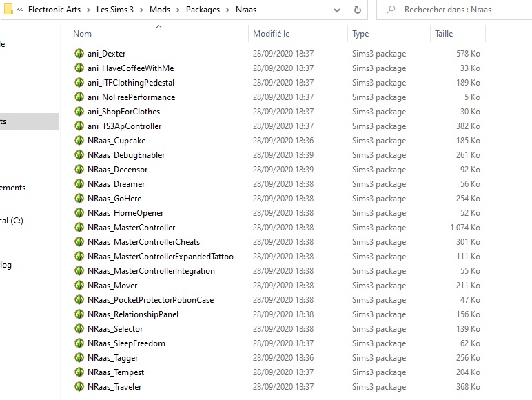Navigate to Les Sims 3 breadcrumb
The image size is (532, 400).
(115, 10)
